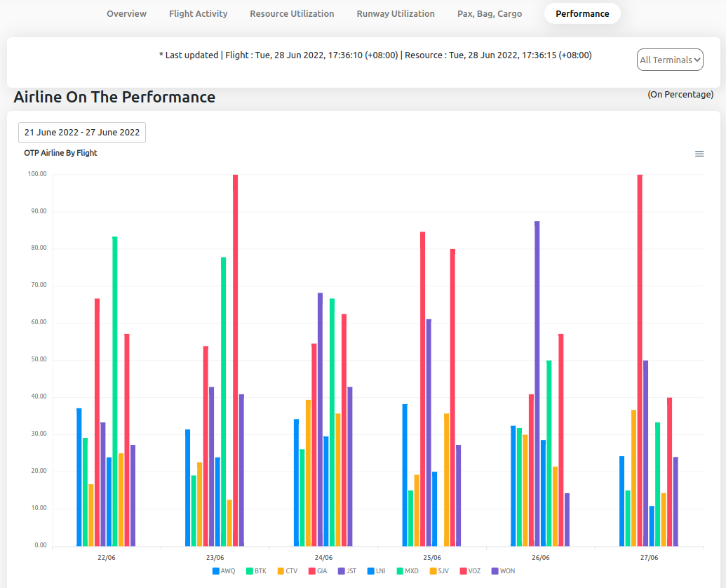Viewport: 726px width, 588px height.
Task: Switch to the Overview tab
Action: [126, 14]
